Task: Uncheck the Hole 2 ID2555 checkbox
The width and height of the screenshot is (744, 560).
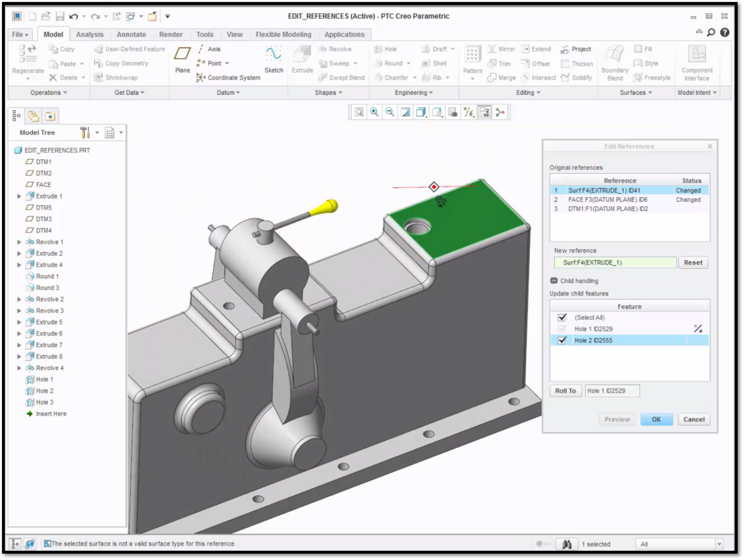Action: pyautogui.click(x=562, y=340)
